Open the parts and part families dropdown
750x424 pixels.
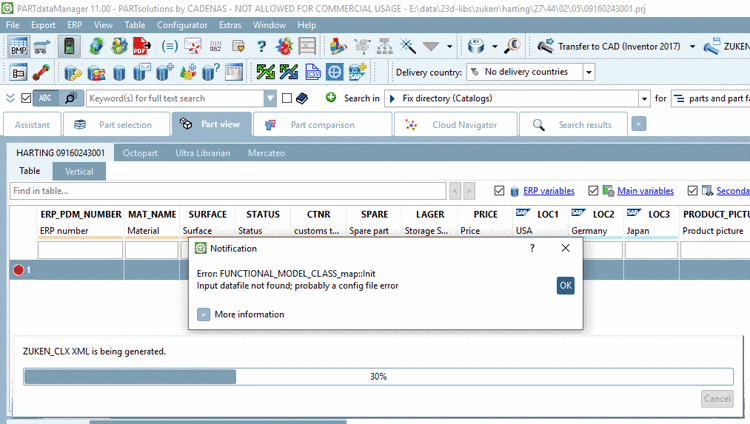(710, 99)
